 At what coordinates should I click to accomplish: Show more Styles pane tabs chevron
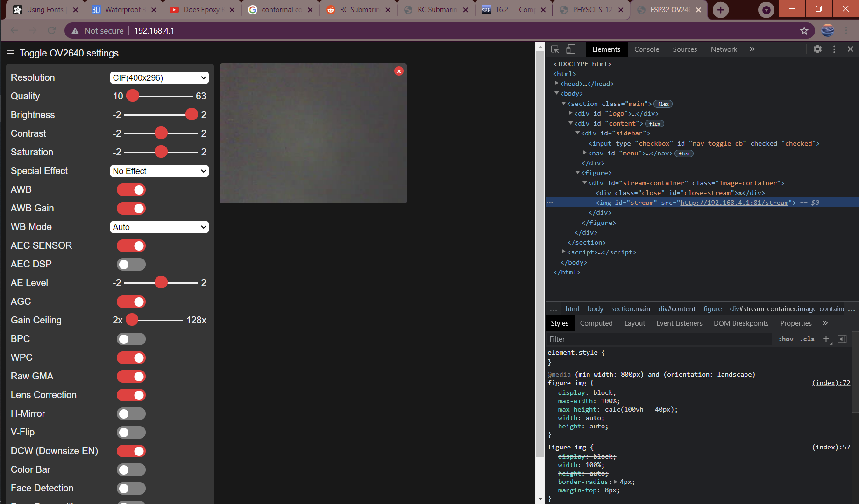[825, 323]
